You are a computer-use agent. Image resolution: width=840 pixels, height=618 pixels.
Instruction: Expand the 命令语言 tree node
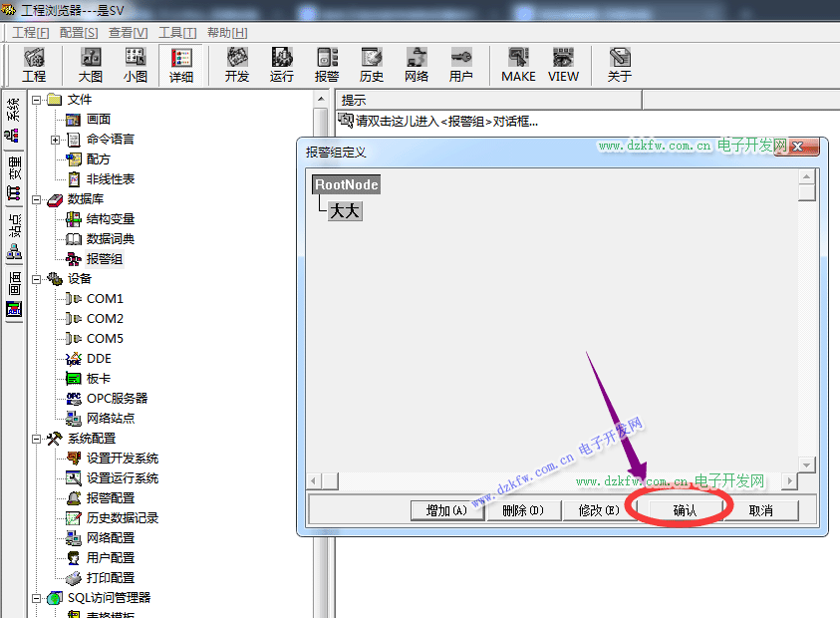(56, 140)
